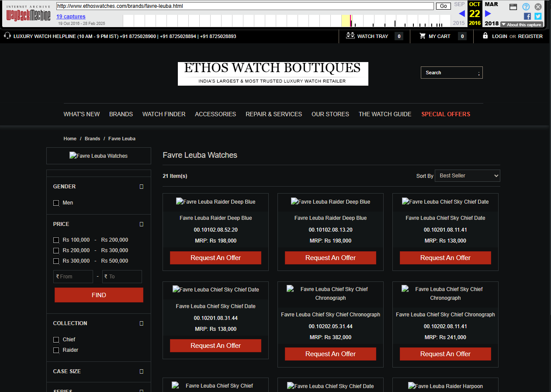Open image of Raider Deep Blue 00.10102.08.52.20

point(215,201)
